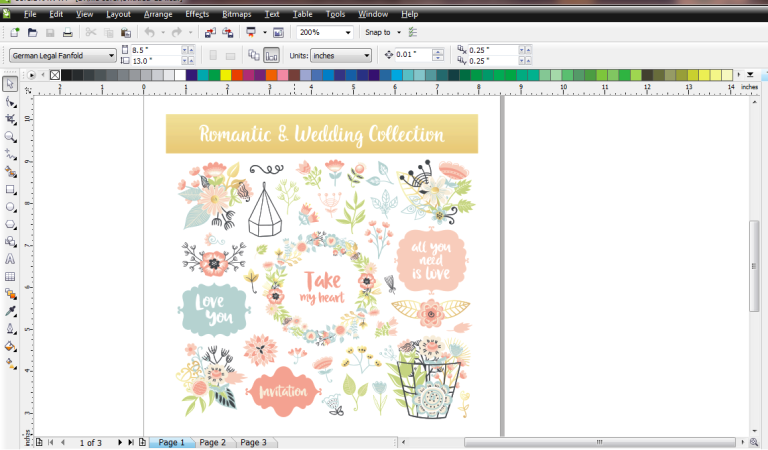The height and width of the screenshot is (450, 768).
Task: Open the Welcome Screen icon
Action: [x=278, y=32]
